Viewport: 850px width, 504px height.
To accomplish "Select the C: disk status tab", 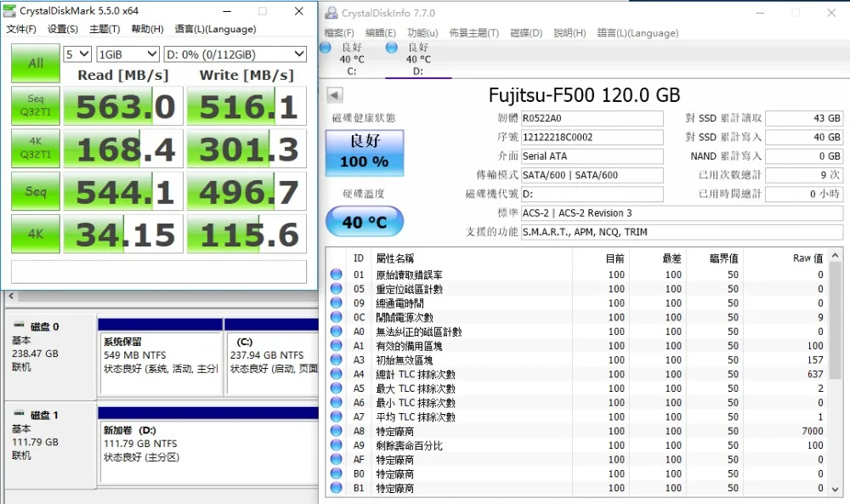I will click(352, 59).
